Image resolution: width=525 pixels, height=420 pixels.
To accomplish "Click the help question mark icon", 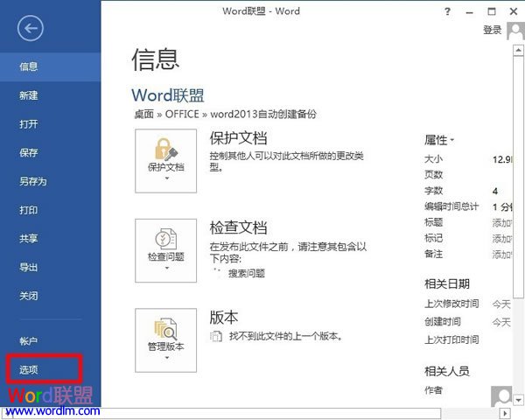I will click(448, 10).
